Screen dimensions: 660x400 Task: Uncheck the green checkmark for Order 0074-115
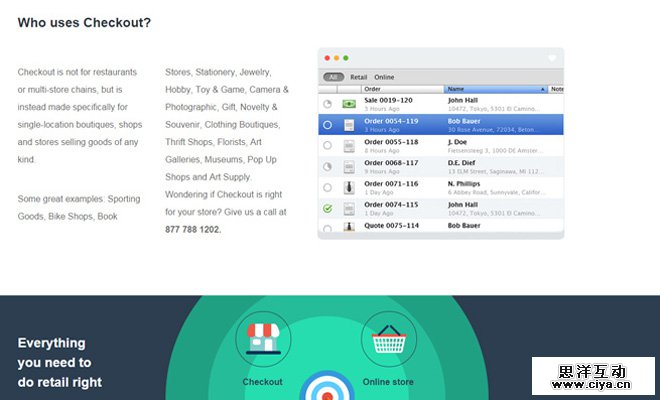click(327, 208)
